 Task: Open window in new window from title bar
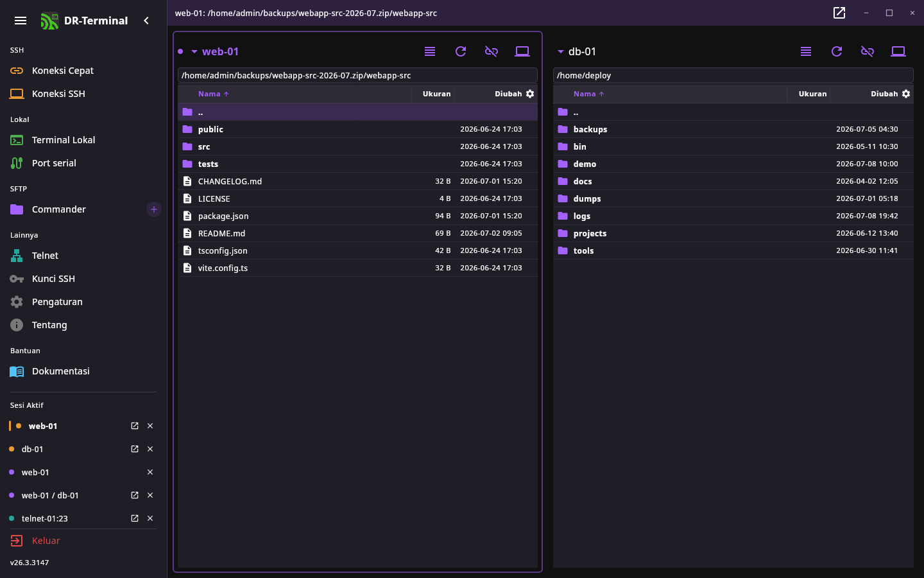[x=839, y=13]
